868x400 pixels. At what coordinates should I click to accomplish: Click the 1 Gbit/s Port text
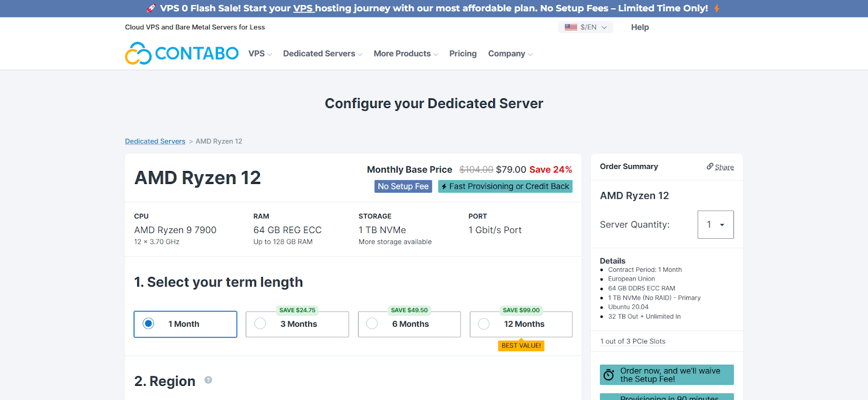coord(495,230)
